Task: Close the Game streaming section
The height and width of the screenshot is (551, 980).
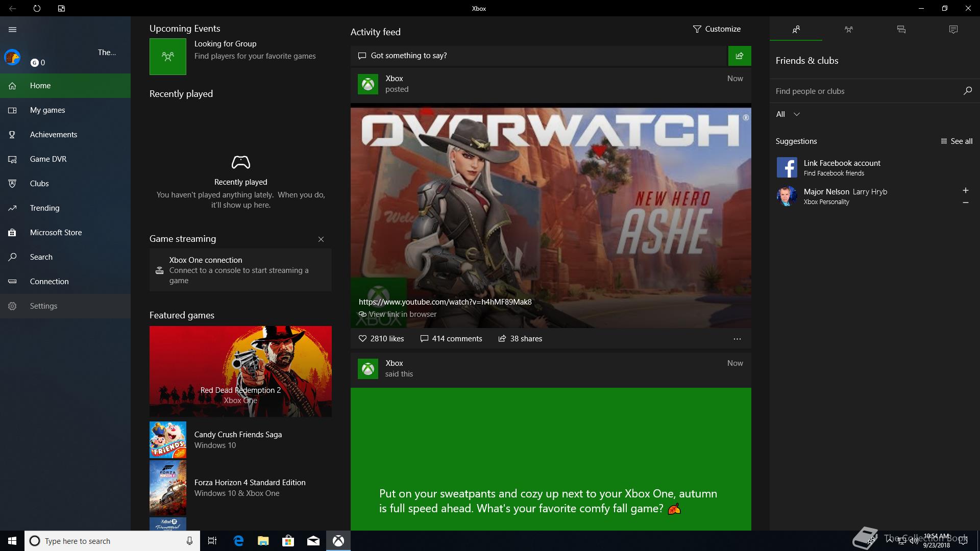Action: pos(321,239)
